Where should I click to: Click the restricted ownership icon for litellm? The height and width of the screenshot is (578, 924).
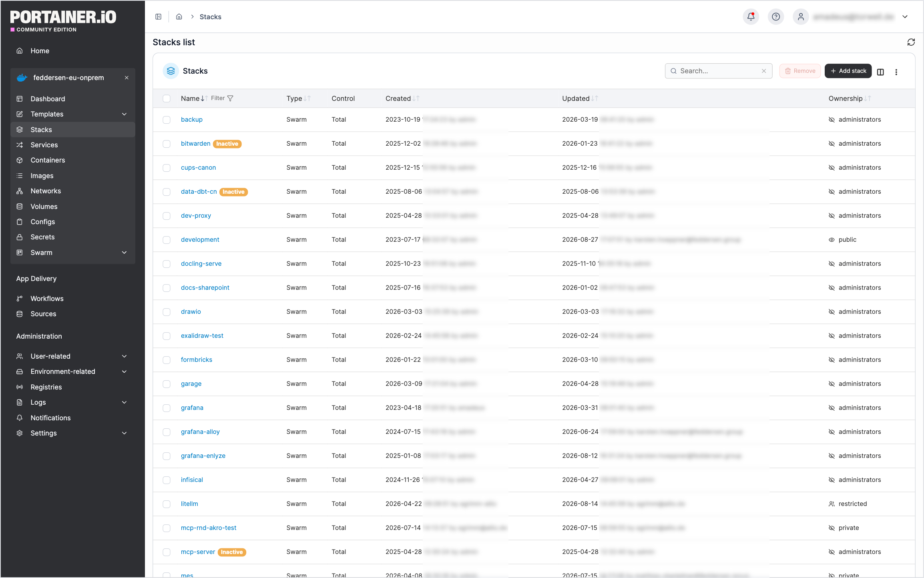pos(832,504)
